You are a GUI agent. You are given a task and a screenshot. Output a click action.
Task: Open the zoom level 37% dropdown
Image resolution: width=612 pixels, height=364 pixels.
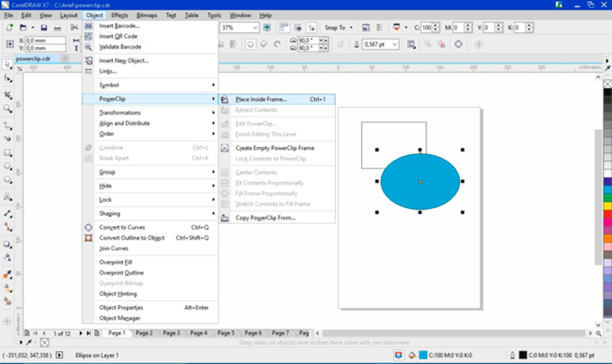click(255, 27)
